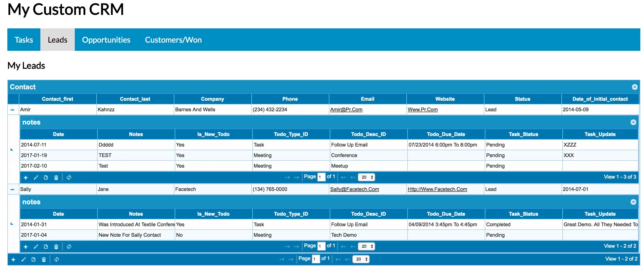Click page number field in Sally's notes pager
The image size is (644, 272).
tap(321, 246)
